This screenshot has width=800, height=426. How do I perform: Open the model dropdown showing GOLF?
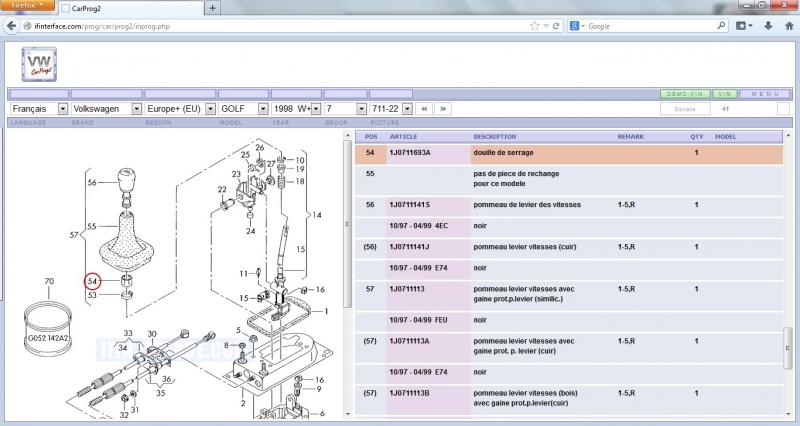point(243,109)
